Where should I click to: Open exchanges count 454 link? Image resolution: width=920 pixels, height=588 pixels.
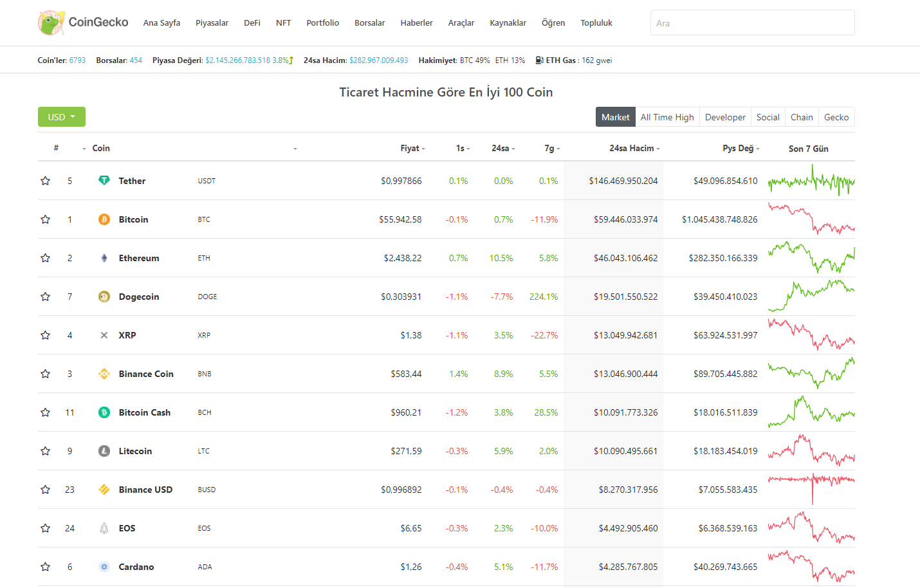[136, 60]
